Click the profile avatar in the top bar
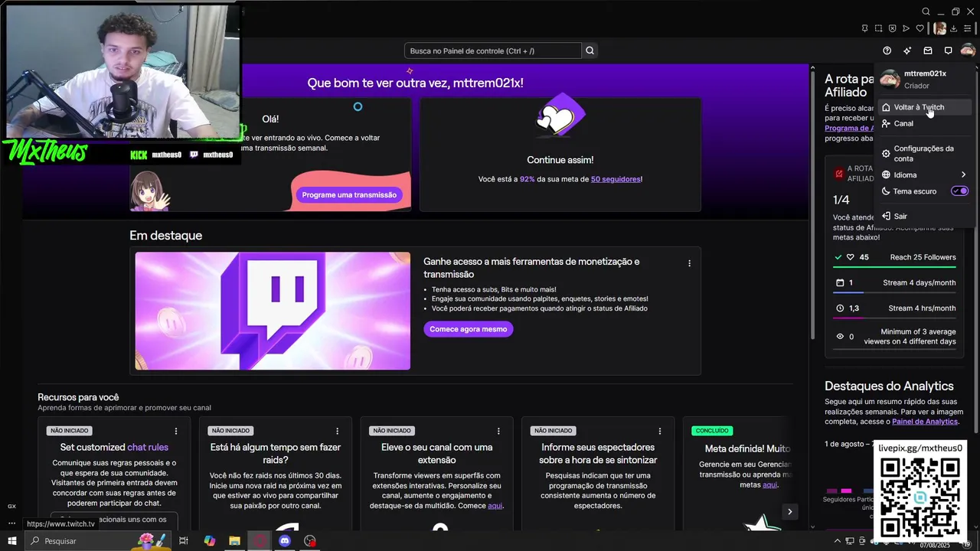Screen dimensions: 980x551 pos(968,51)
